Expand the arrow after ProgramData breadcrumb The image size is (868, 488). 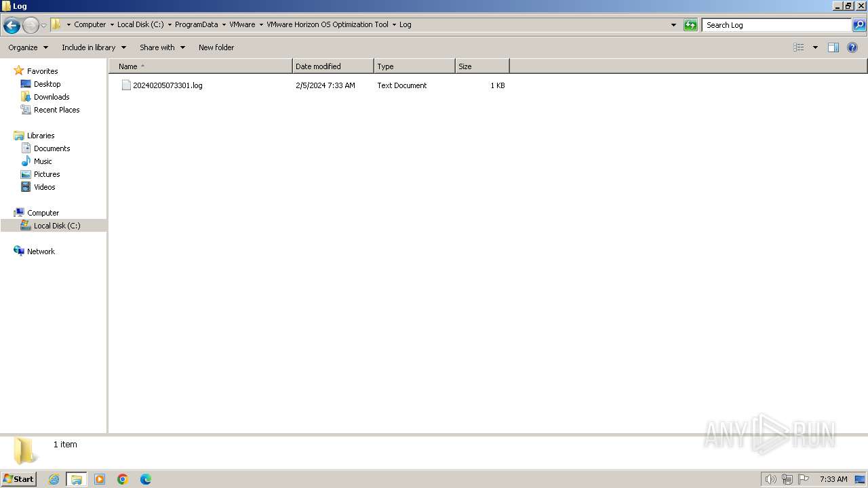(x=224, y=25)
